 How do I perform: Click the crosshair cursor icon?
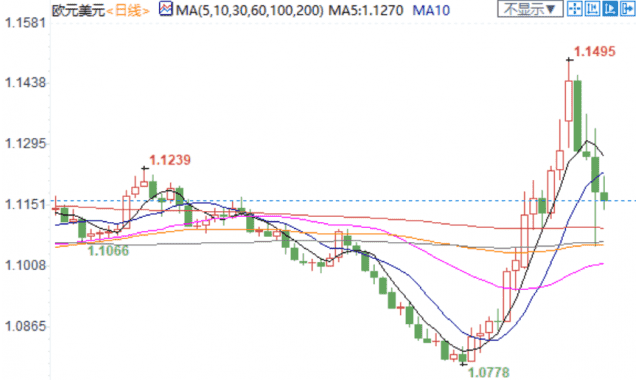click(x=575, y=9)
